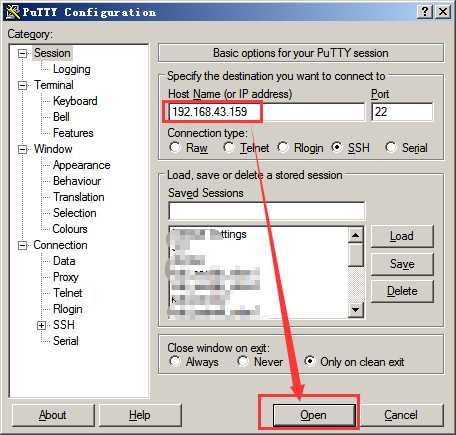This screenshot has width=456, height=435.
Task: Click the PuTTY title bar icon
Action: point(13,12)
